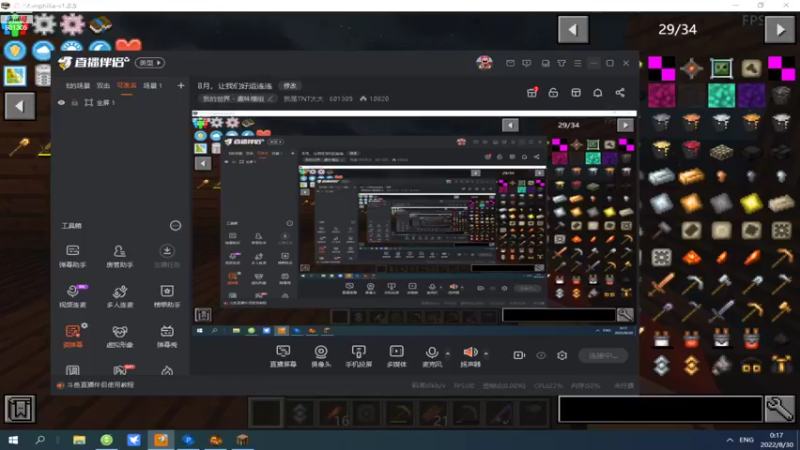800x450 pixels.
Task: Open the 视频连麦 tool
Action: (72, 296)
